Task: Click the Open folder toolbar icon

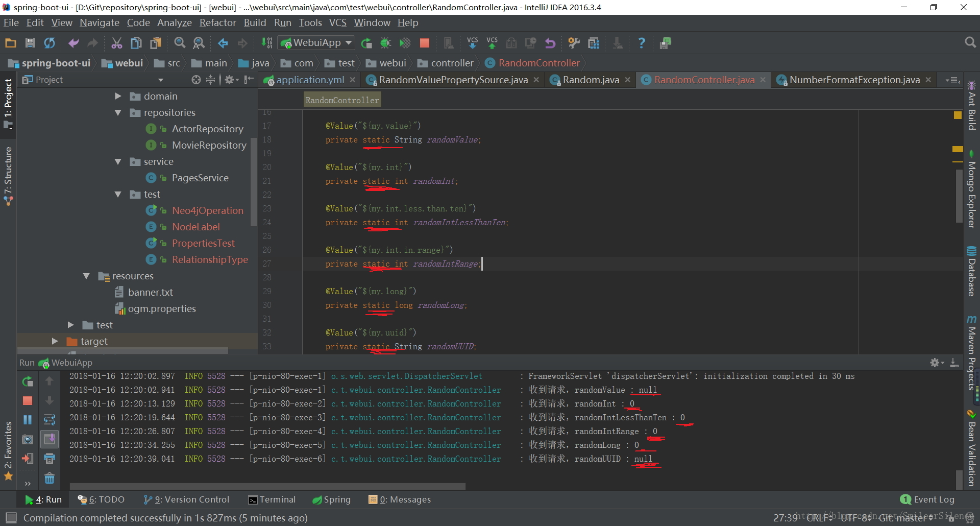Action: 11,43
